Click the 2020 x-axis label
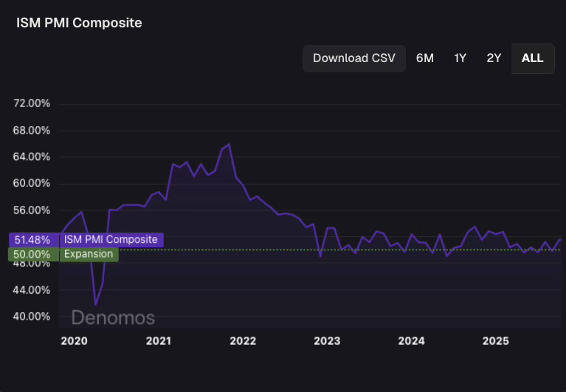The image size is (566, 392). point(74,341)
